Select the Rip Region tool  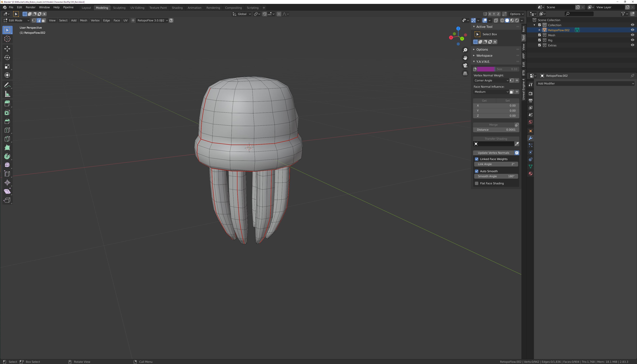[7, 200]
